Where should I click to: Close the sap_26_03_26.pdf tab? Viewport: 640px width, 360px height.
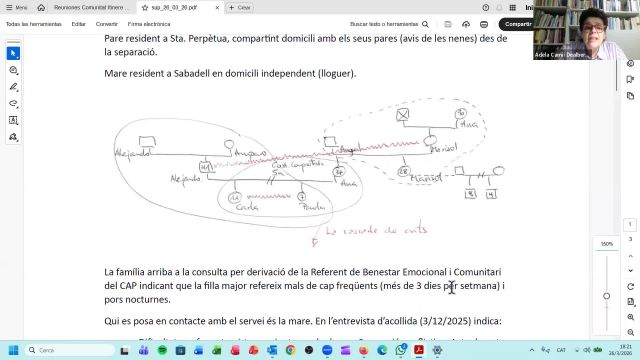click(217, 8)
